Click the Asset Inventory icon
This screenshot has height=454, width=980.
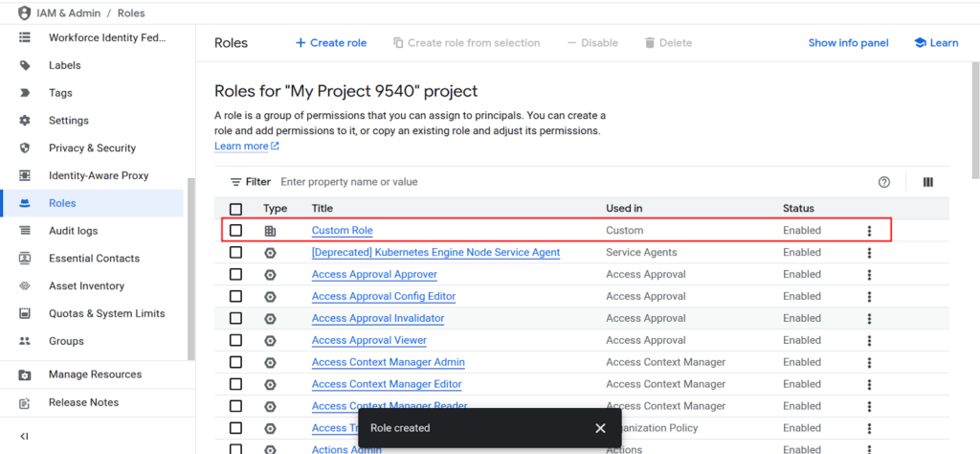[25, 285]
